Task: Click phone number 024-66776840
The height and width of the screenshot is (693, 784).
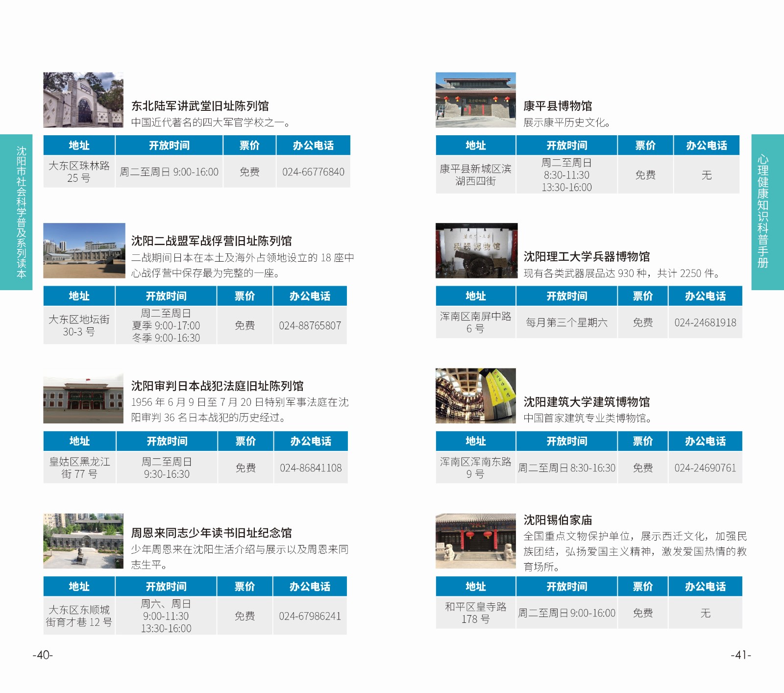Action: click(313, 172)
